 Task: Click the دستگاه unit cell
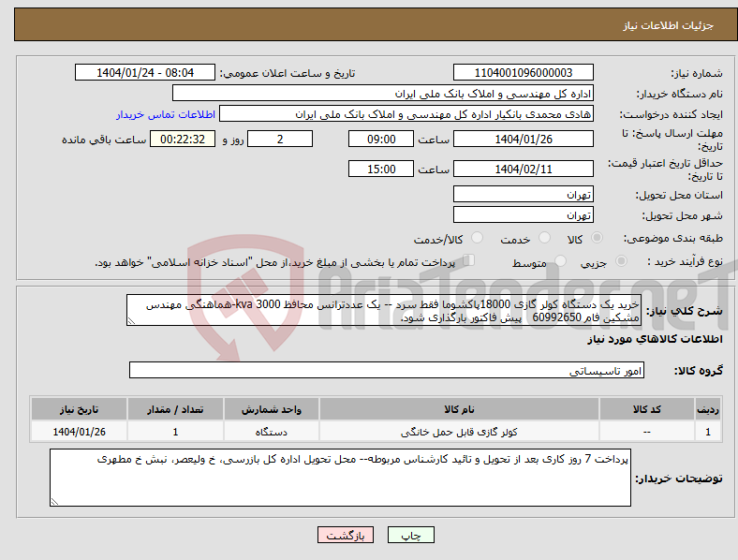coord(272,432)
